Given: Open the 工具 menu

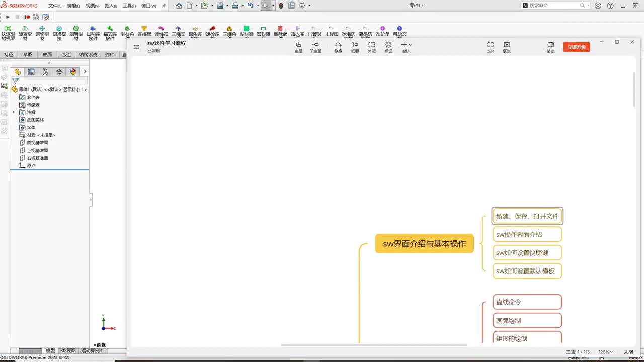Looking at the screenshot, I should click(129, 6).
